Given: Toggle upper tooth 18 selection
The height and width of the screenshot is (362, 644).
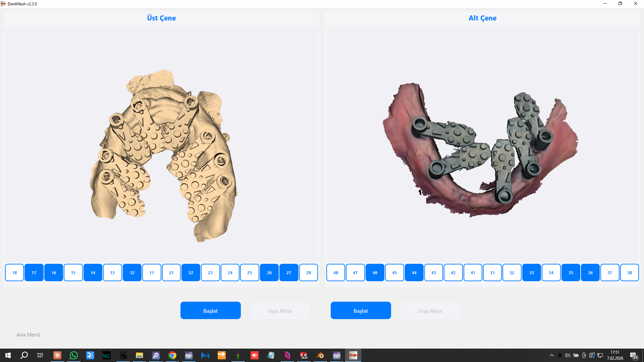Looking at the screenshot, I should pyautogui.click(x=14, y=273).
